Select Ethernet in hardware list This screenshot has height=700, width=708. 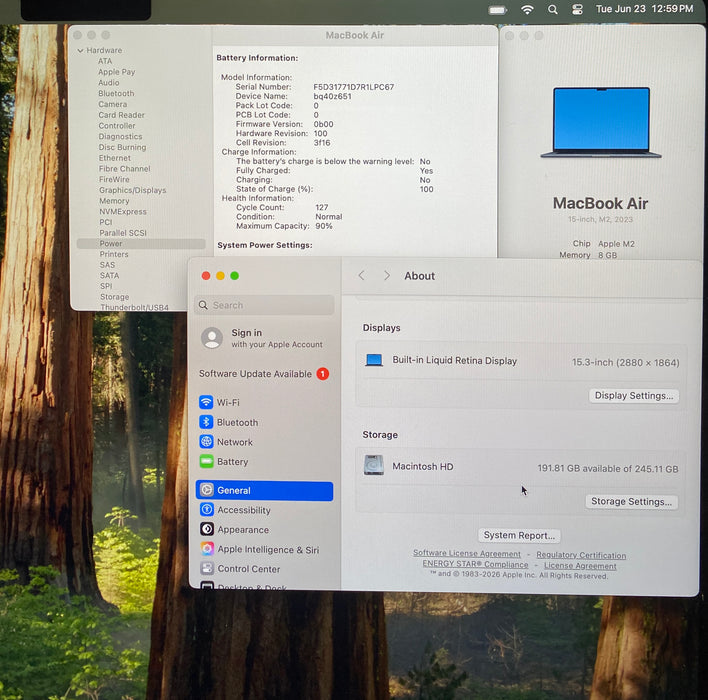point(115,158)
